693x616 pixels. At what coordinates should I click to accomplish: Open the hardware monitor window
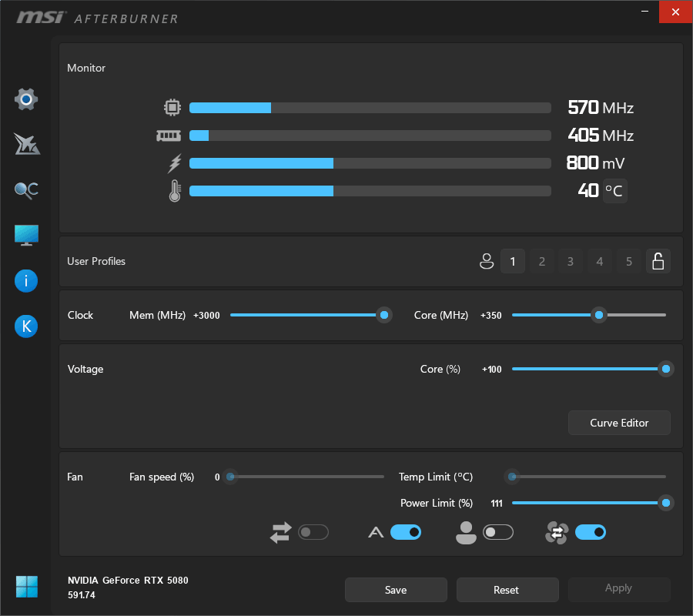tap(25, 235)
